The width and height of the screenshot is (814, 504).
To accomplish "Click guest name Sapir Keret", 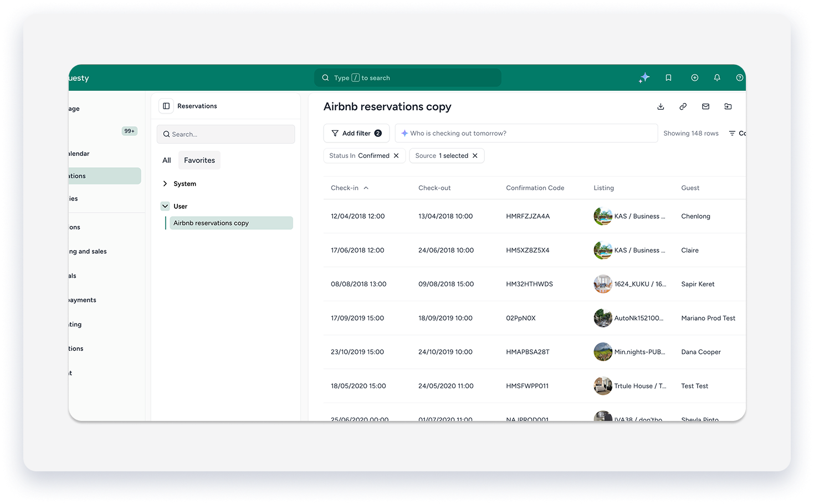I will tap(698, 284).
